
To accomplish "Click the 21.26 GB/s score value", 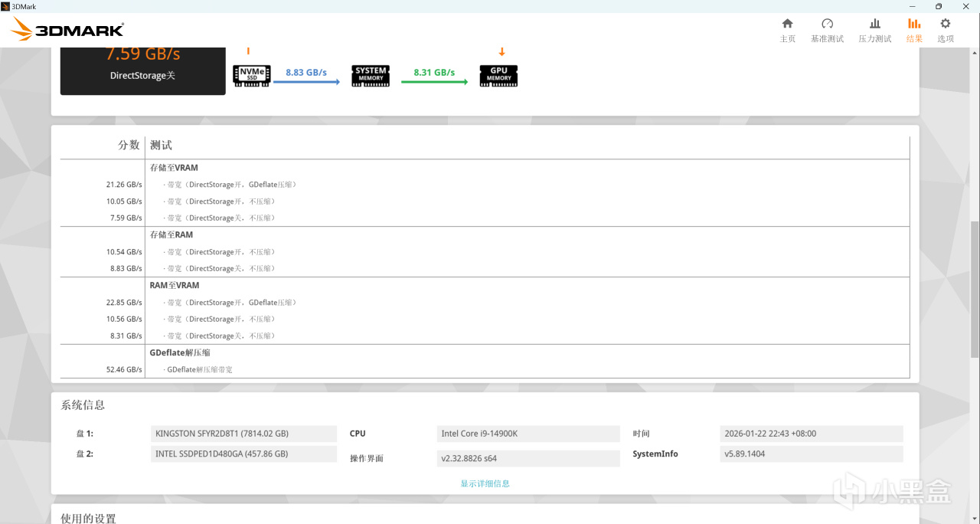I will coord(124,185).
